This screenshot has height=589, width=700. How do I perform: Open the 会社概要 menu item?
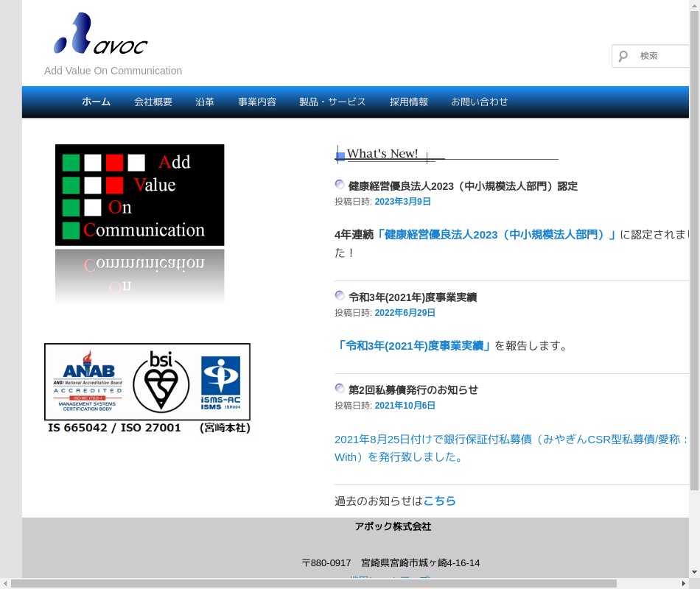pyautogui.click(x=153, y=102)
